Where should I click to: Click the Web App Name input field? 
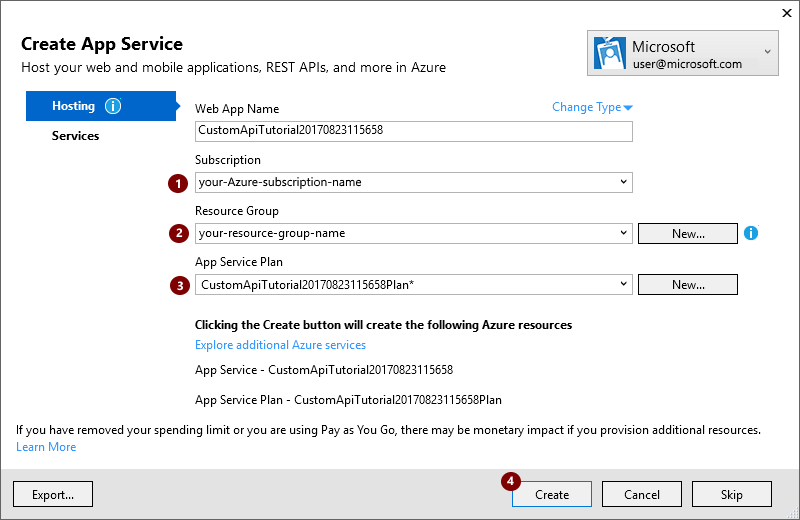pos(413,131)
